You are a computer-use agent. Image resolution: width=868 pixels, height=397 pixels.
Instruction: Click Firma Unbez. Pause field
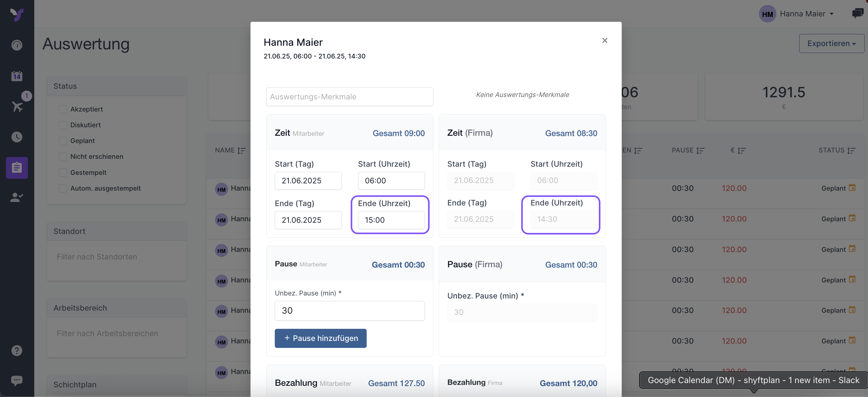tap(522, 312)
